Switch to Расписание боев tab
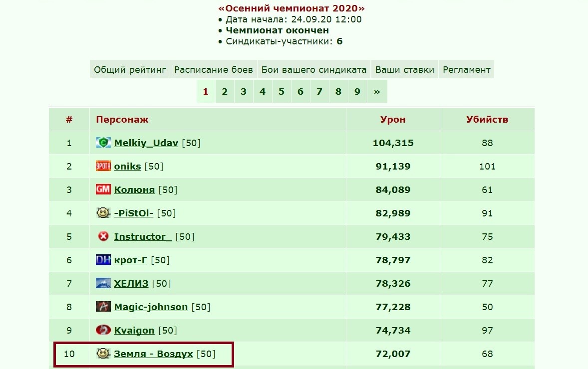 click(x=213, y=70)
